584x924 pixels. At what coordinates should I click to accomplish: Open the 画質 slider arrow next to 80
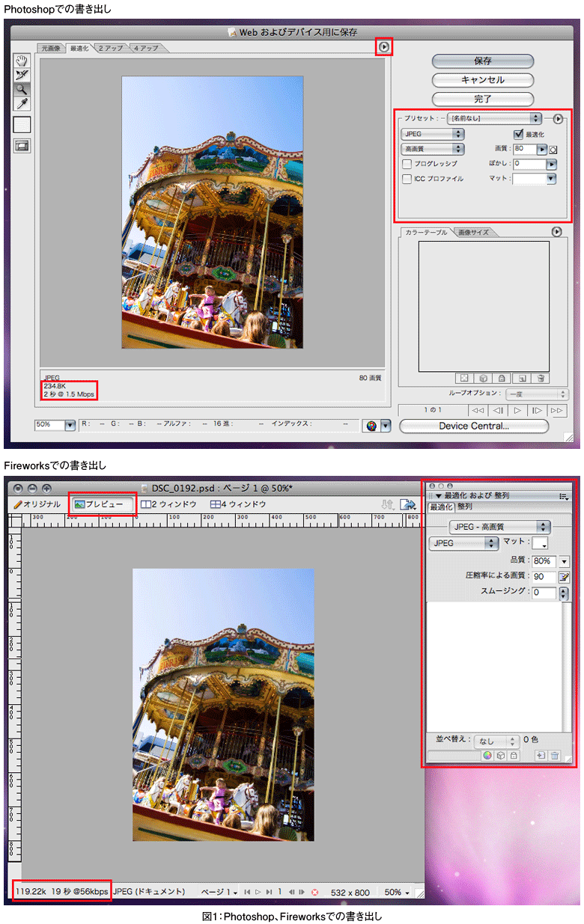(543, 150)
